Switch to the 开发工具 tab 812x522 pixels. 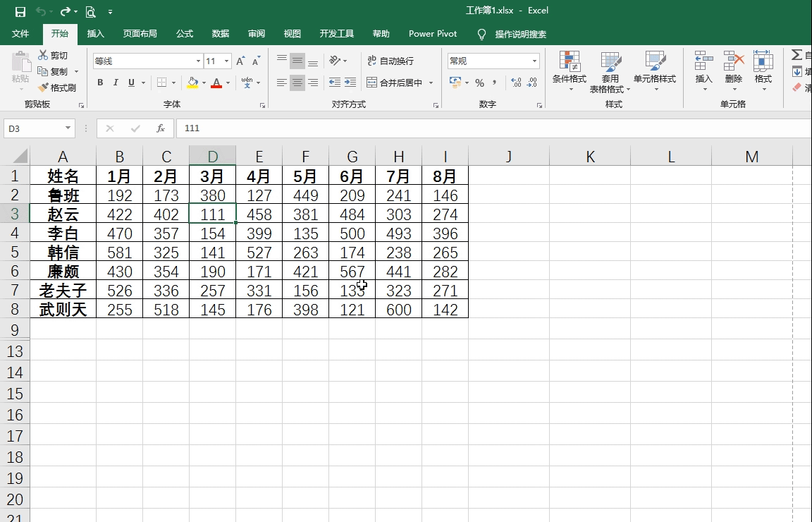[x=337, y=34]
